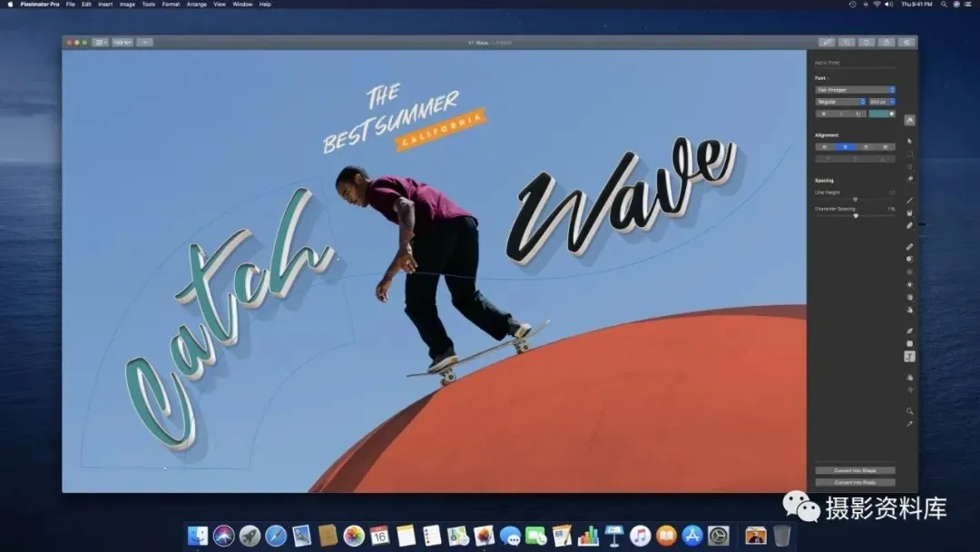Open the File menu
This screenshot has width=980, height=552.
[71, 5]
